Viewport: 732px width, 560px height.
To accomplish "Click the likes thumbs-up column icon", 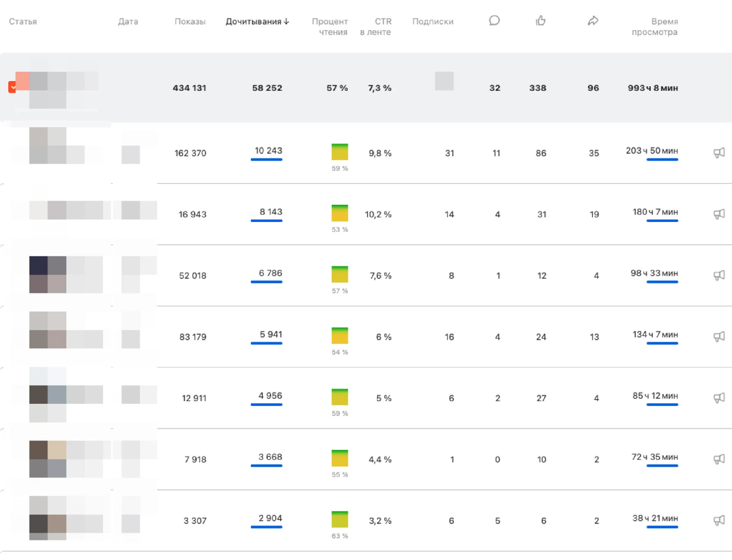I will coord(541,21).
